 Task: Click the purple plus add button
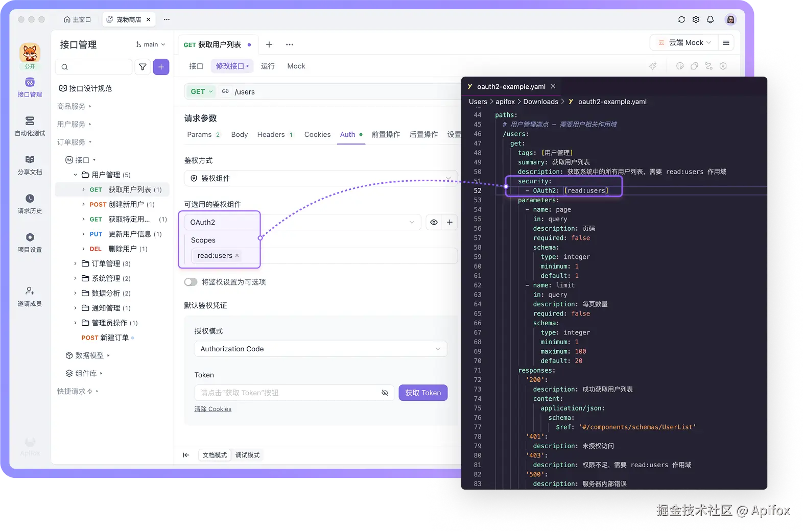pos(161,67)
